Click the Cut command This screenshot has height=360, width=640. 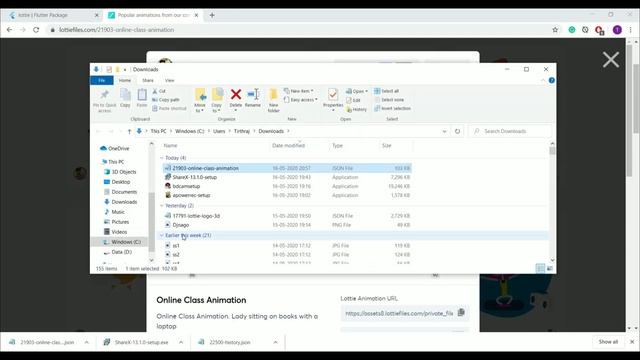[x=159, y=91]
